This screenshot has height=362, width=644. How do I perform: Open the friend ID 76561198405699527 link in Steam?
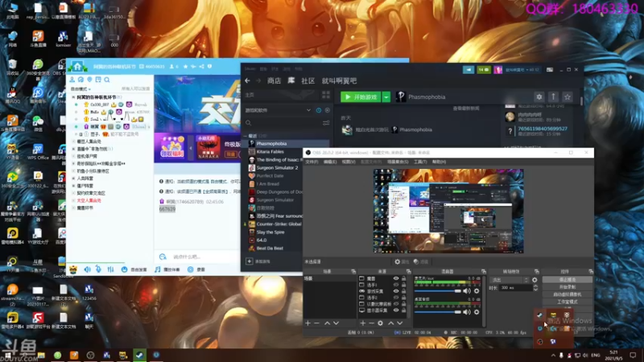tap(542, 129)
